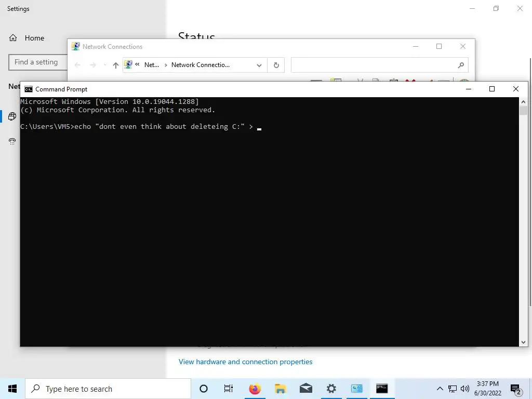Image resolution: width=532 pixels, height=399 pixels.
Task: Open the Windows Start menu
Action: click(x=12, y=389)
